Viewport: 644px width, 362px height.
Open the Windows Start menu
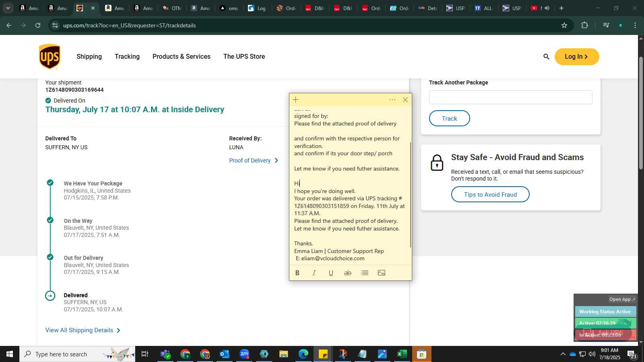tap(10, 354)
